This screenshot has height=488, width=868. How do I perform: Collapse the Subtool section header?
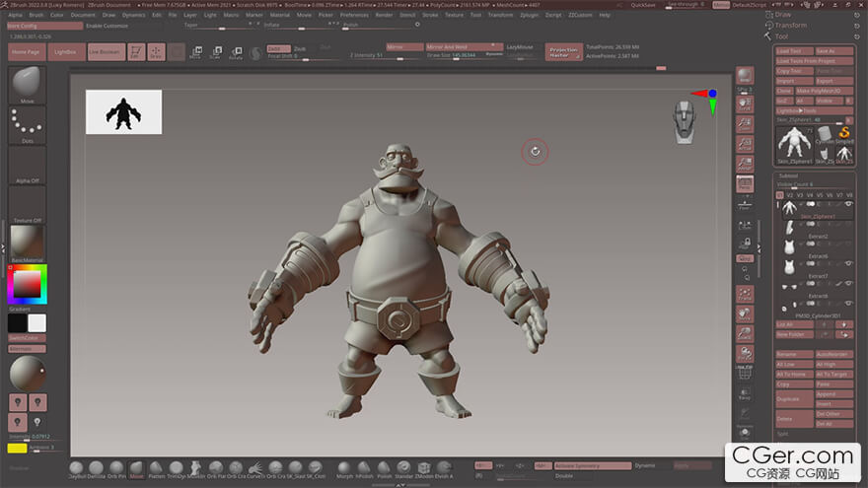tap(789, 175)
